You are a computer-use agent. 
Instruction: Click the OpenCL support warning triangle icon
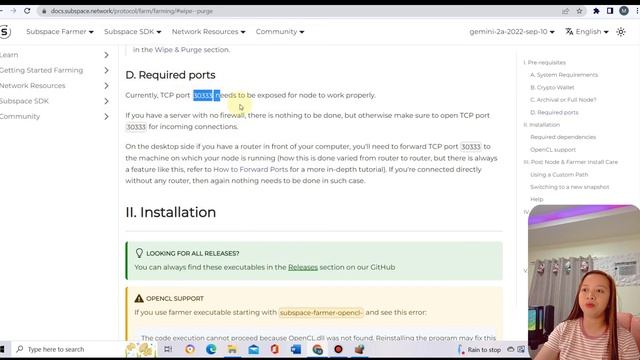click(139, 298)
